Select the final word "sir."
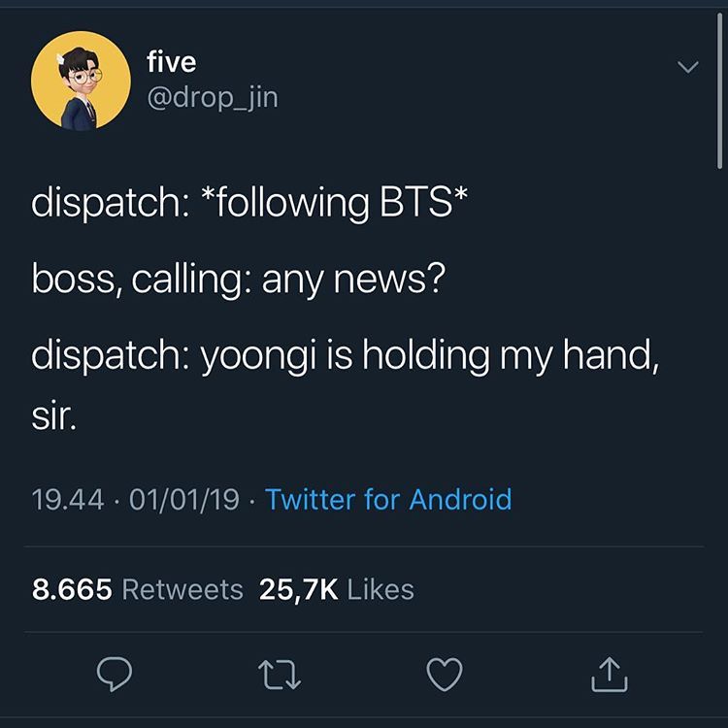728x728 pixels. pos(53,416)
